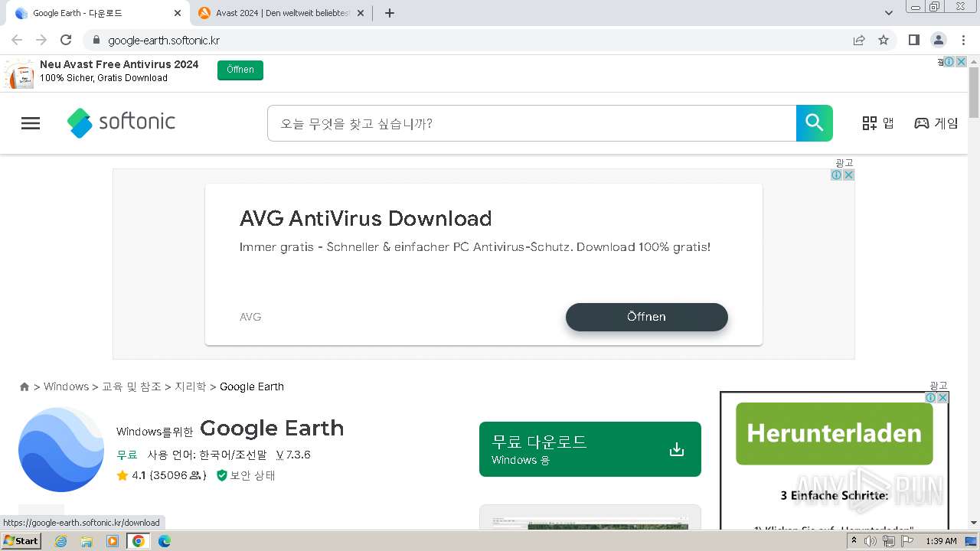Click the V 7.3.6 version link
This screenshot has width=980, height=551.
(293, 455)
